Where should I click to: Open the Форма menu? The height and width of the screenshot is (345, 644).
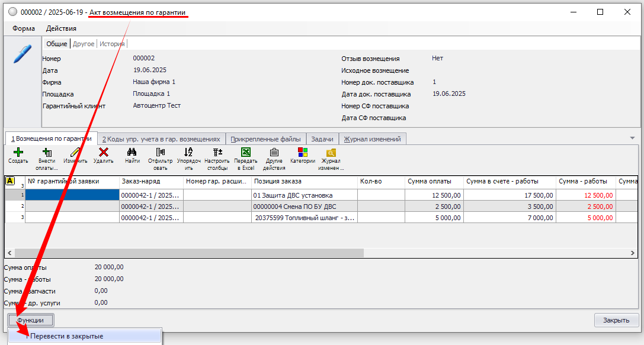tap(23, 28)
